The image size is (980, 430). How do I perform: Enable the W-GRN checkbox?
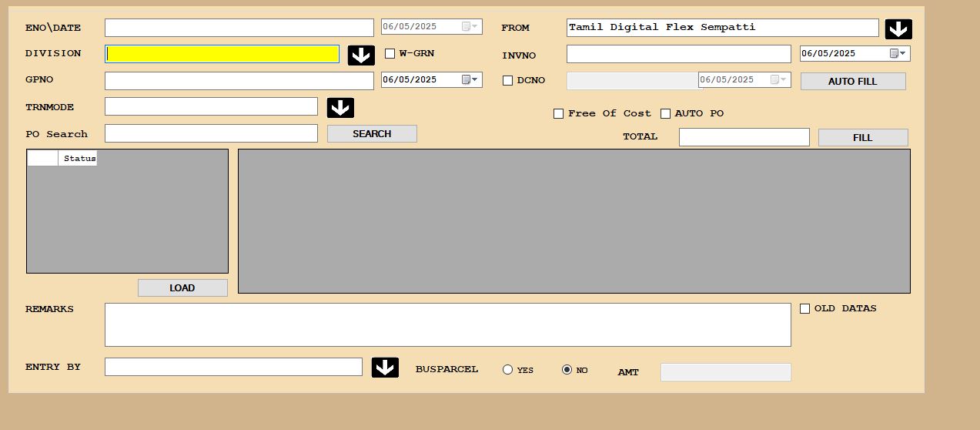390,54
